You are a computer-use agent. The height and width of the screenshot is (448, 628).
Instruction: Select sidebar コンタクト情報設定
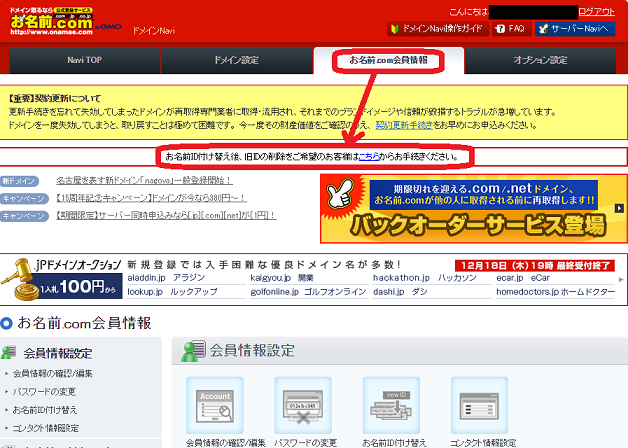click(46, 428)
